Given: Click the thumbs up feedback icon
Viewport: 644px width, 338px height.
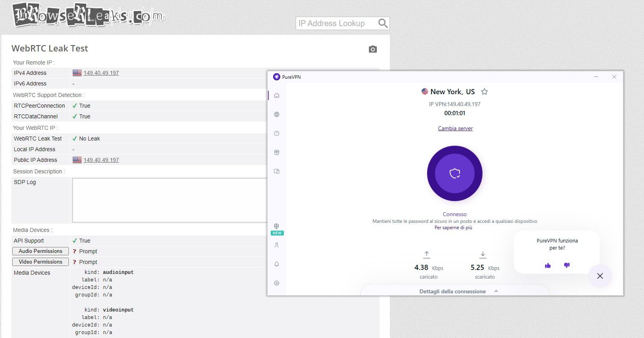Looking at the screenshot, I should [x=548, y=265].
